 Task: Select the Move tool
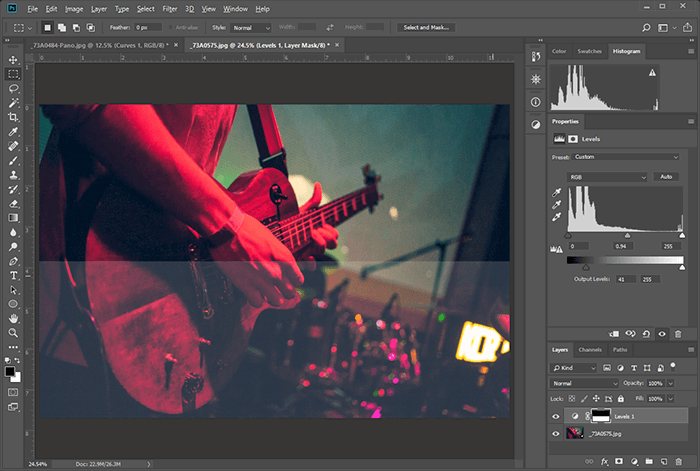[13, 60]
